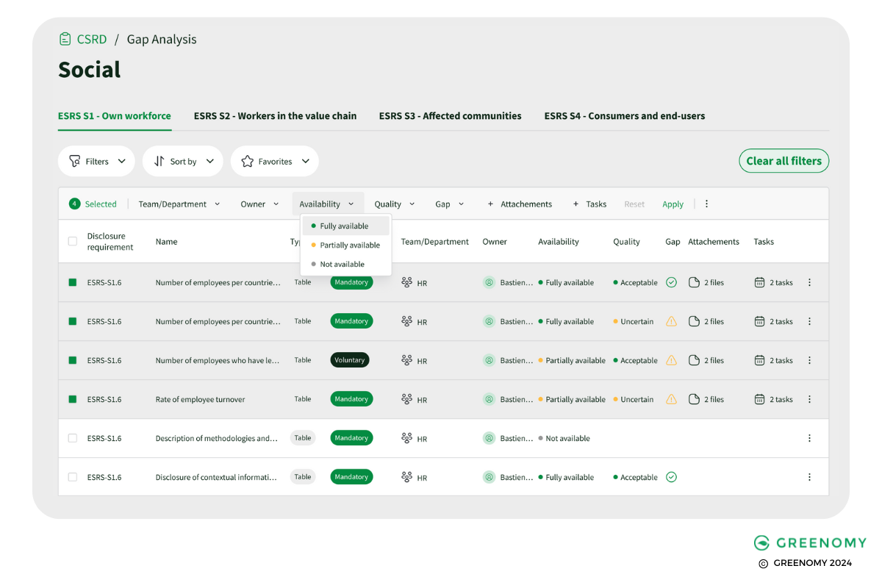Image resolution: width=882 pixels, height=588 pixels.
Task: Click the green checkmark quality icon on first row
Action: (x=671, y=282)
